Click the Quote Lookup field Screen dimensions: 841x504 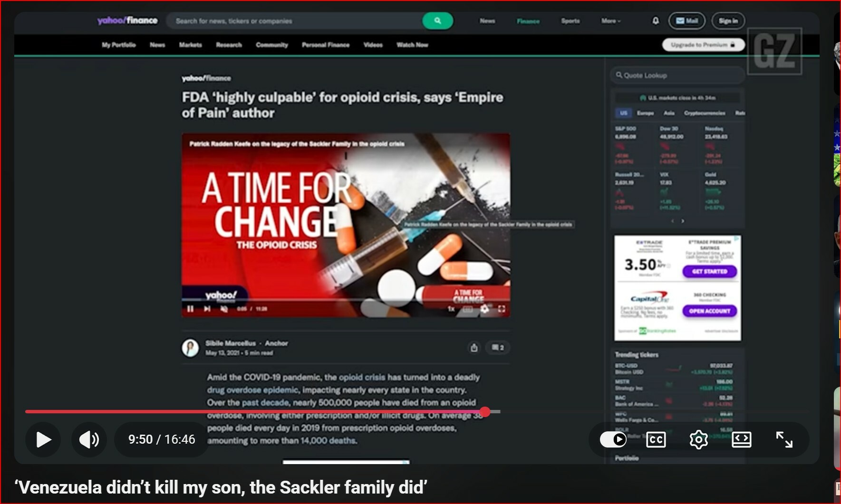point(677,75)
